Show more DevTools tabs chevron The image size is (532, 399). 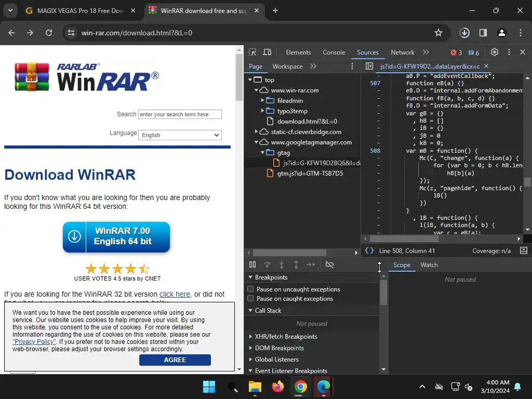point(426,52)
